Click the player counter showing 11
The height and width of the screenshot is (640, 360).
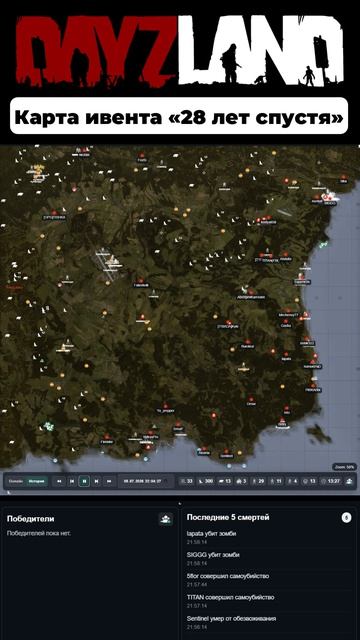tap(276, 481)
